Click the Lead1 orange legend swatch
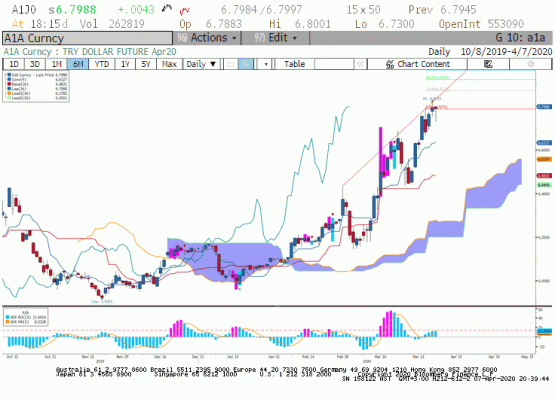Viewport: 555px width, 400px height. [10, 93]
